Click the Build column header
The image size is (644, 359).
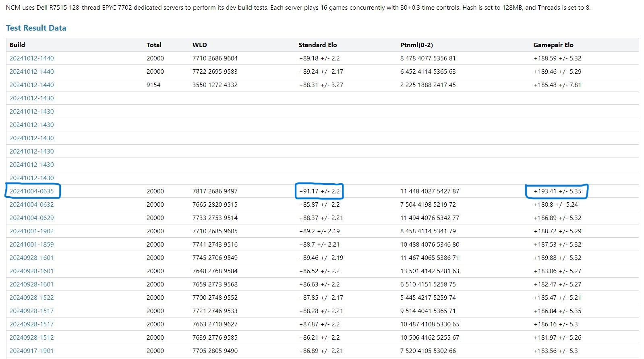click(x=17, y=45)
